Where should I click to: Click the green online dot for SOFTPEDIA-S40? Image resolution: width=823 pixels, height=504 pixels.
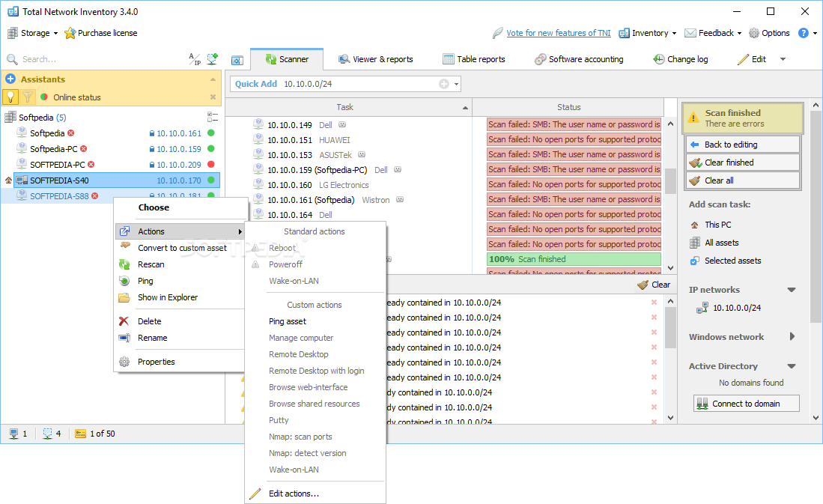[x=211, y=180]
